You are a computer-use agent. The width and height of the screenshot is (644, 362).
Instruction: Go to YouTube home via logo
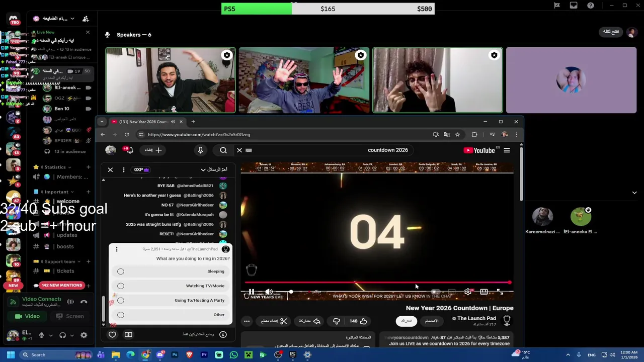click(479, 150)
